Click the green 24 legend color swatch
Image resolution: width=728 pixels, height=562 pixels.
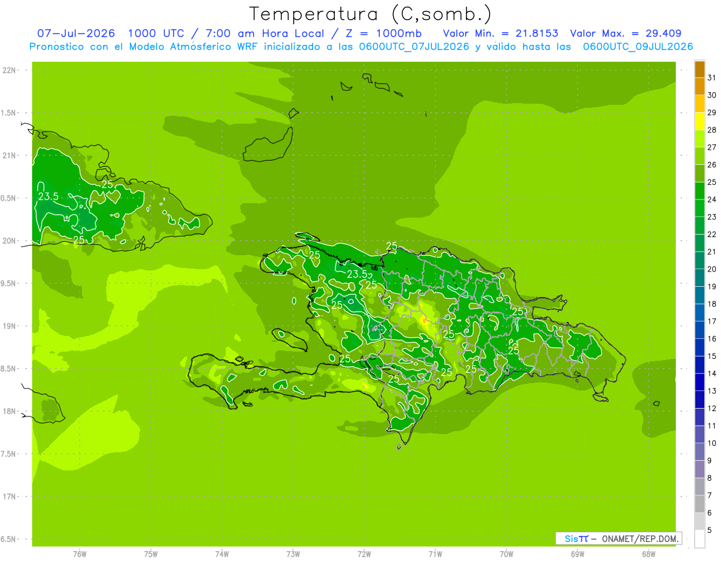pos(699,190)
